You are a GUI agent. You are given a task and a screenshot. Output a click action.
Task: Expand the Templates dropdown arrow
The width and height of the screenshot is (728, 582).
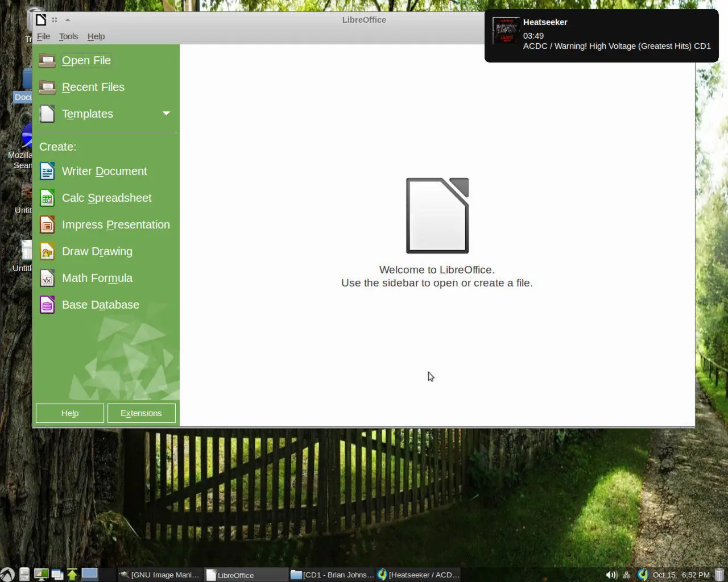coord(166,114)
